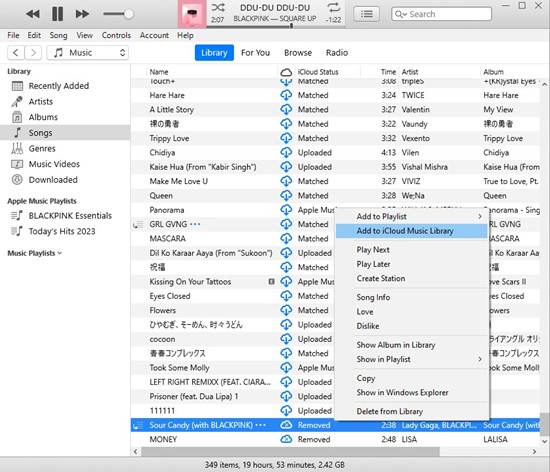Click cloud icon for Sour Candy row
Screen dimensions: 550x472
click(286, 425)
